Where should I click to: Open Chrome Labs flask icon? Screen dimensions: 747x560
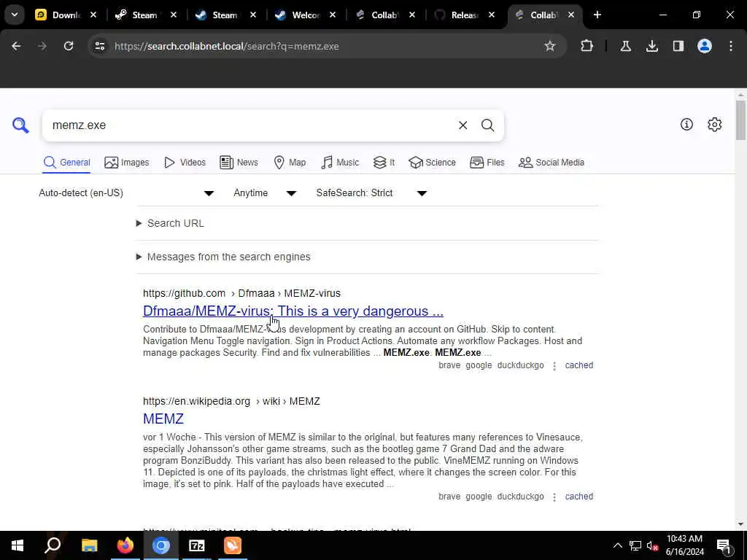pos(625,46)
